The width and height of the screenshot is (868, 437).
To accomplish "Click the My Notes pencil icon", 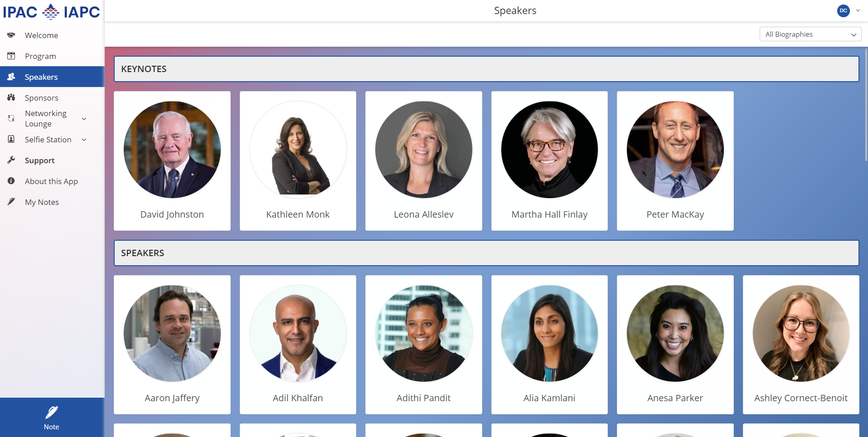I will coord(11,202).
